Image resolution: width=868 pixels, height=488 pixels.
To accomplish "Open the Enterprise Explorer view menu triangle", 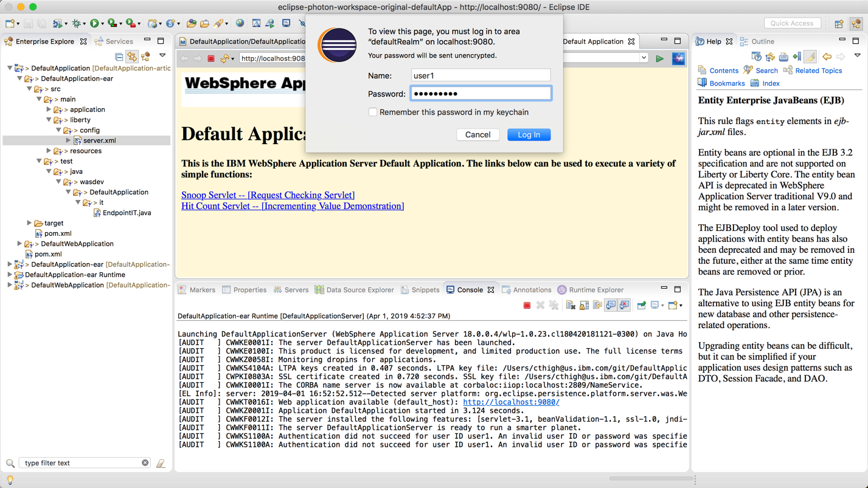I will [162, 55].
